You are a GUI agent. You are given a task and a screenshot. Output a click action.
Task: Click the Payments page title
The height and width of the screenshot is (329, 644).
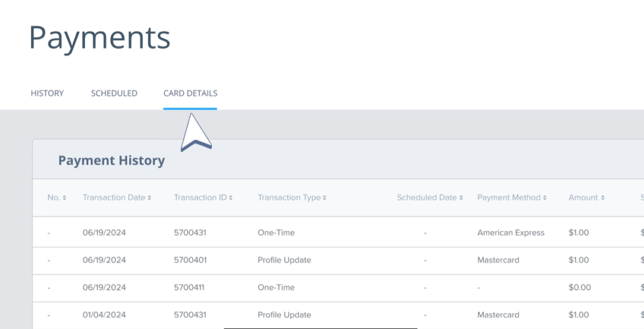99,38
